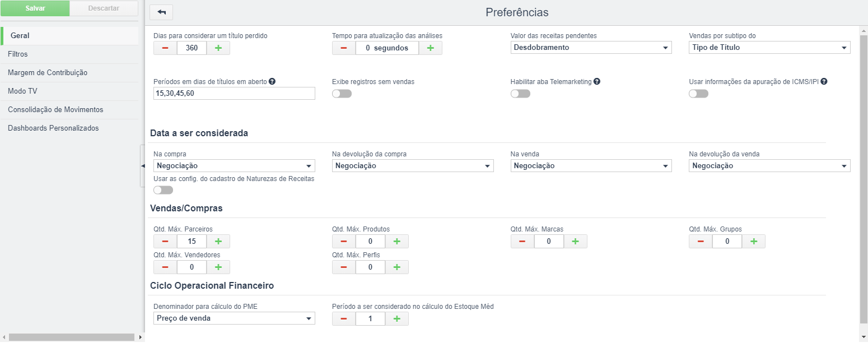Open Denominador para cálculo do PME dropdown
868x347 pixels.
(x=234, y=318)
